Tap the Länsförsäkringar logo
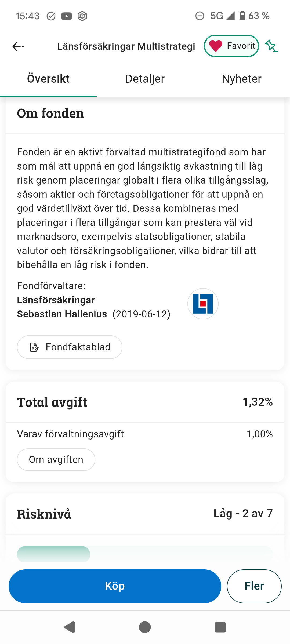This screenshot has width=290, height=644. coord(203,304)
